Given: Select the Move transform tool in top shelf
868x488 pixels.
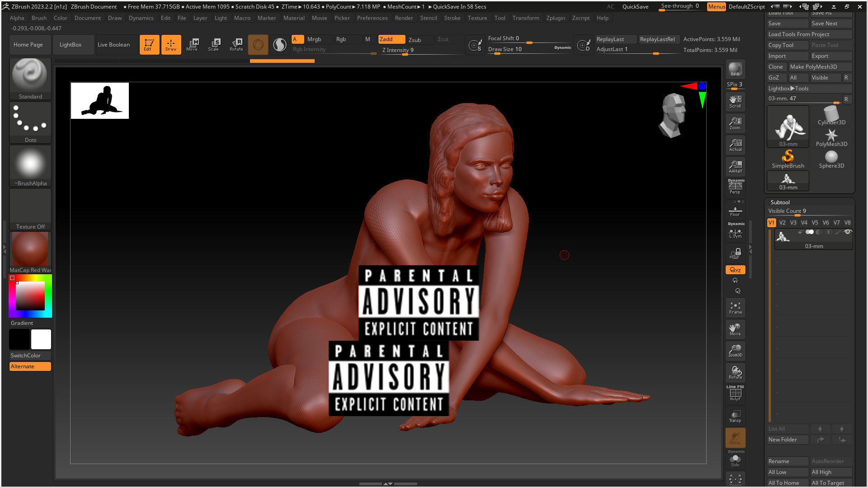Looking at the screenshot, I should point(192,44).
